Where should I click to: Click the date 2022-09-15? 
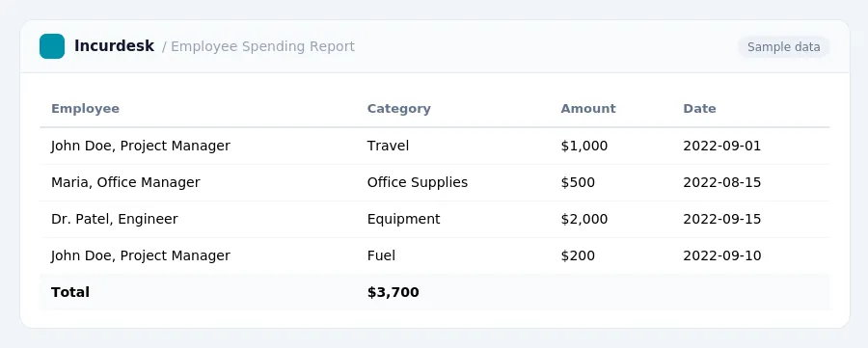[x=721, y=219]
